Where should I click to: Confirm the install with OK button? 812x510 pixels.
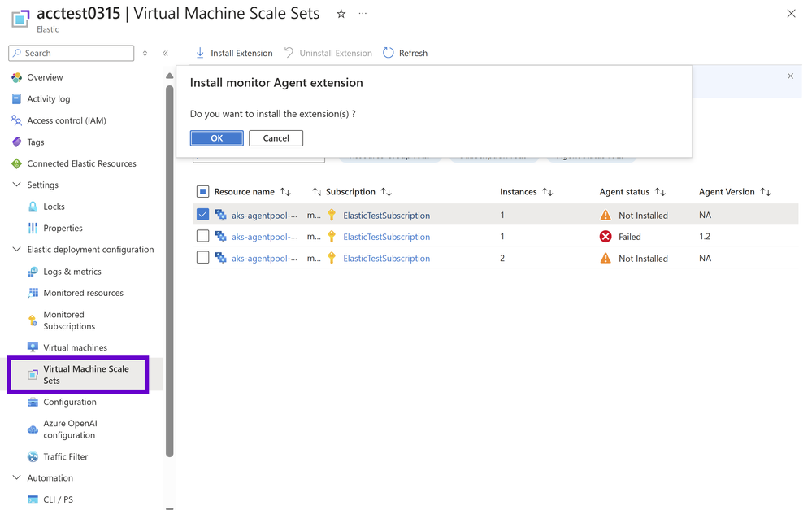[216, 138]
